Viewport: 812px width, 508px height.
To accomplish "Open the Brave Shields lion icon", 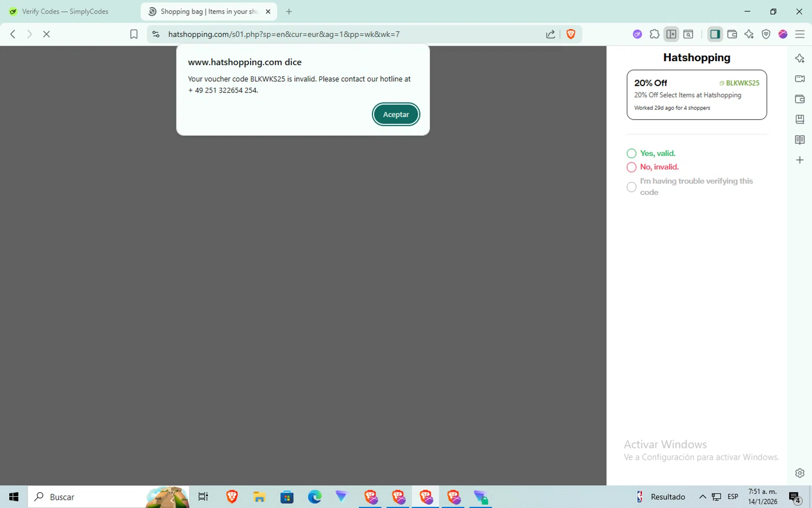I will tap(571, 34).
